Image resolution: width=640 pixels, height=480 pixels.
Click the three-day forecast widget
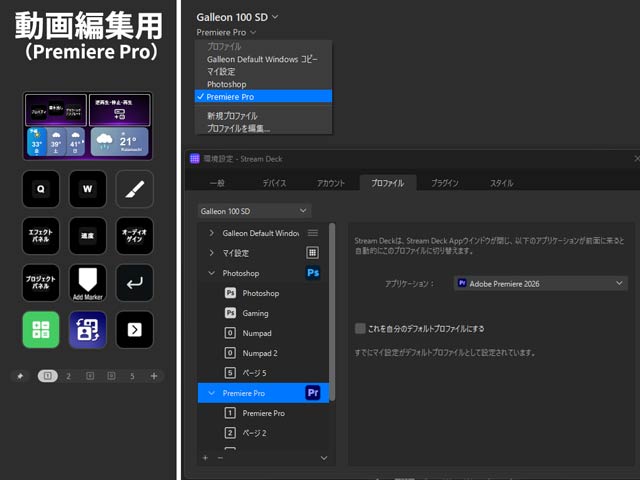tap(56, 142)
